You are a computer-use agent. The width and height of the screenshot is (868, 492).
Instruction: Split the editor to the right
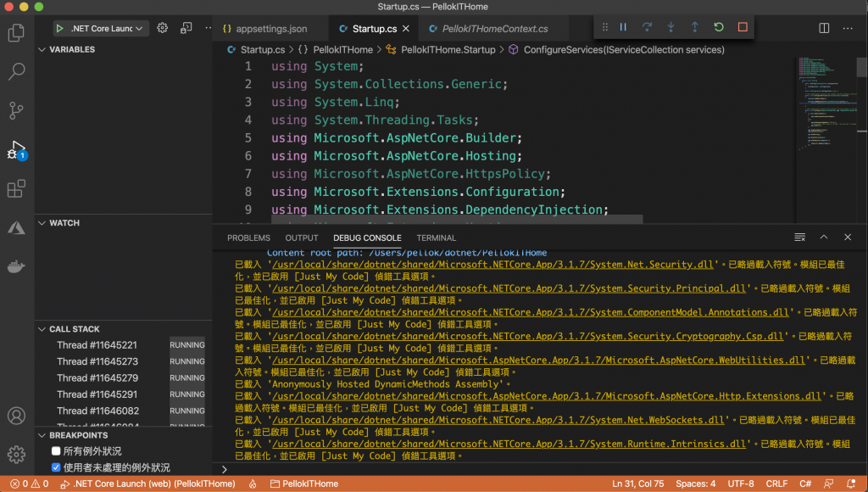pos(824,28)
